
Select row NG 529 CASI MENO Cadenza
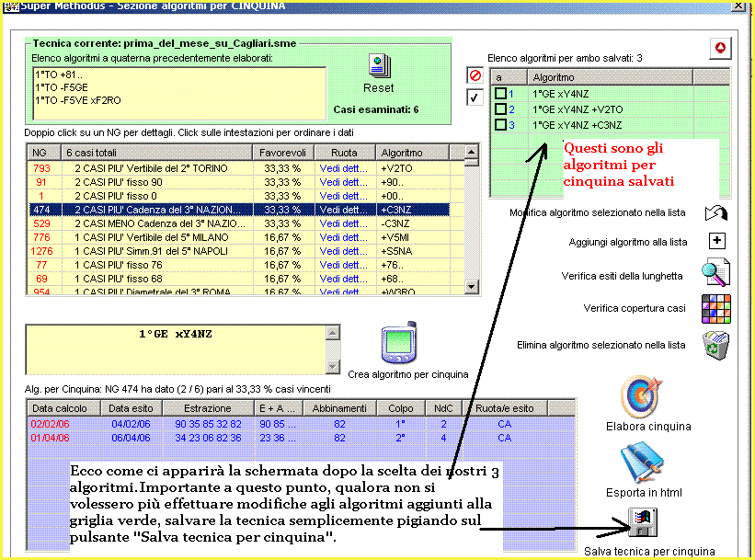click(x=238, y=223)
